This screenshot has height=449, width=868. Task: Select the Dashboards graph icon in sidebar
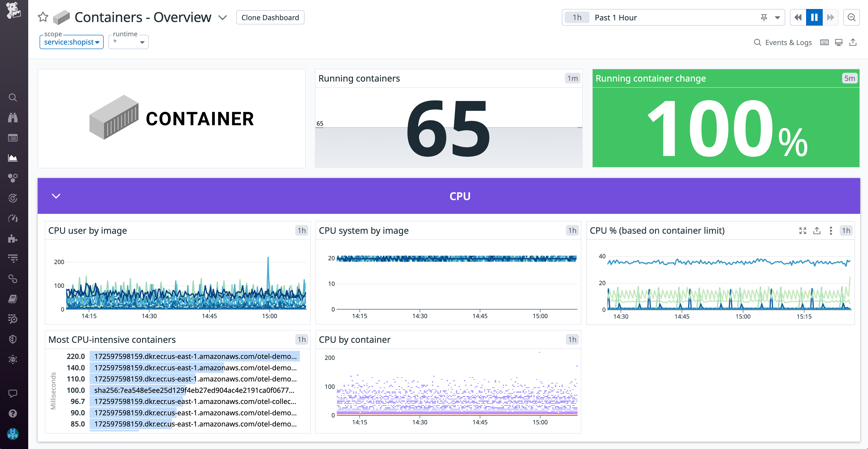point(13,158)
